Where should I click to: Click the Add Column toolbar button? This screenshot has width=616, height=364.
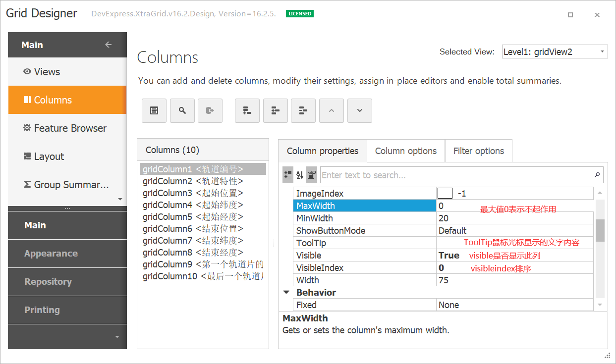(247, 110)
